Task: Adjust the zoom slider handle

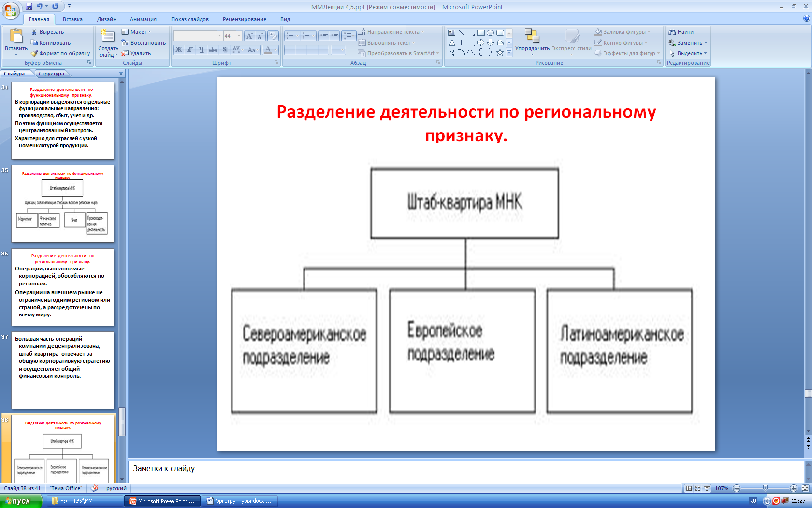Action: click(765, 488)
